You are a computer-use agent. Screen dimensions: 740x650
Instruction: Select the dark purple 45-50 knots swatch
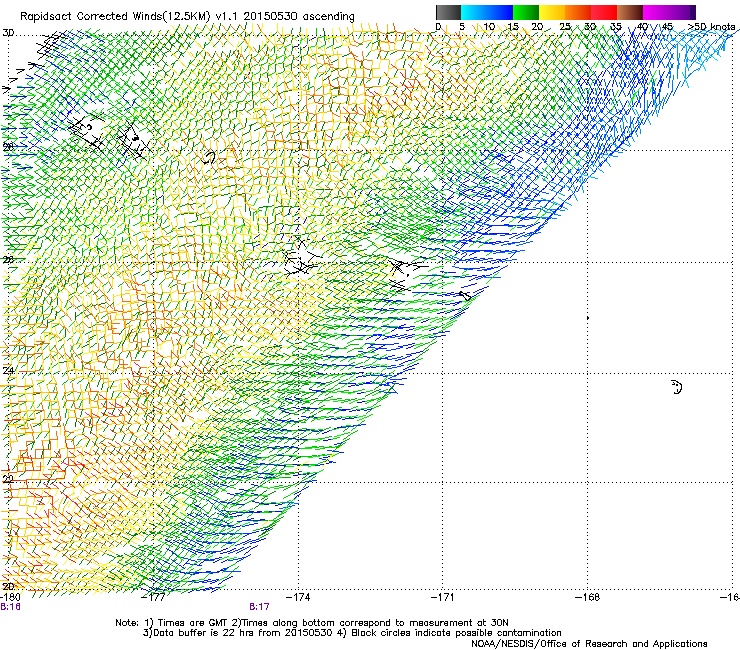[x=682, y=12]
